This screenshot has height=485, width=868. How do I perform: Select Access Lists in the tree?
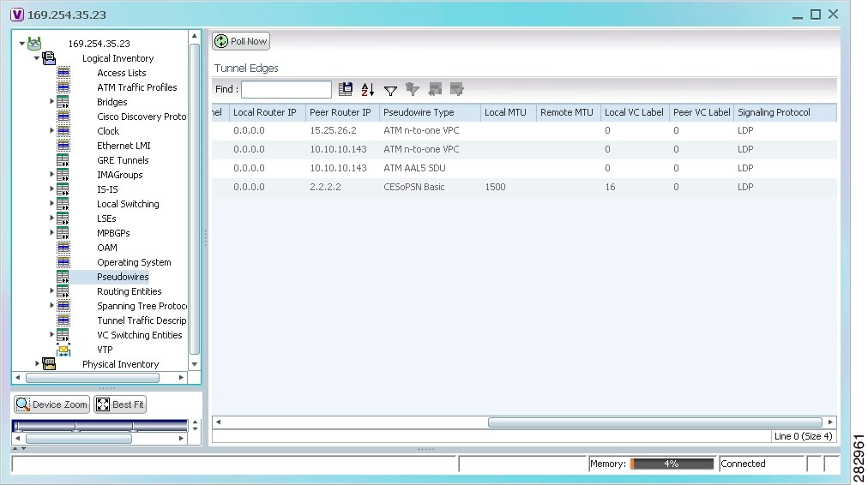tap(121, 73)
